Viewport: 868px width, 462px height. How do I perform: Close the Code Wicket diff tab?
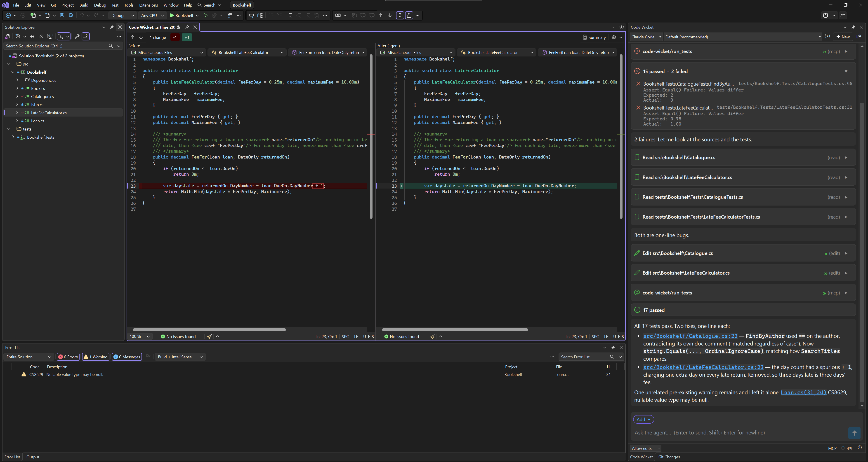click(195, 27)
